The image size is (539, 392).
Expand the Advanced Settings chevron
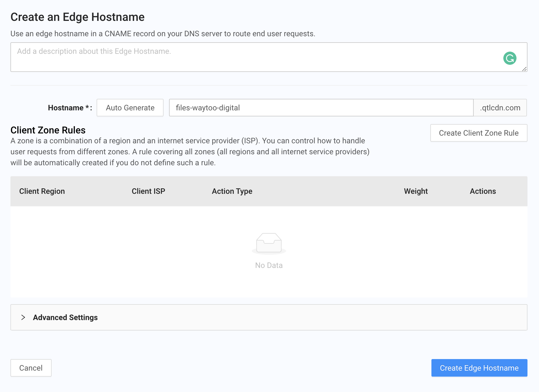(x=23, y=317)
